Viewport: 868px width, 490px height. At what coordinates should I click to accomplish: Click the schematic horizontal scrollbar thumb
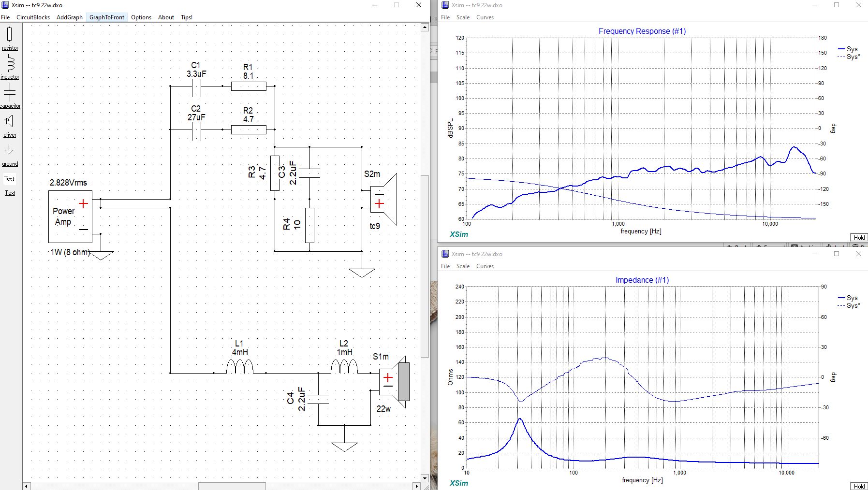point(232,486)
